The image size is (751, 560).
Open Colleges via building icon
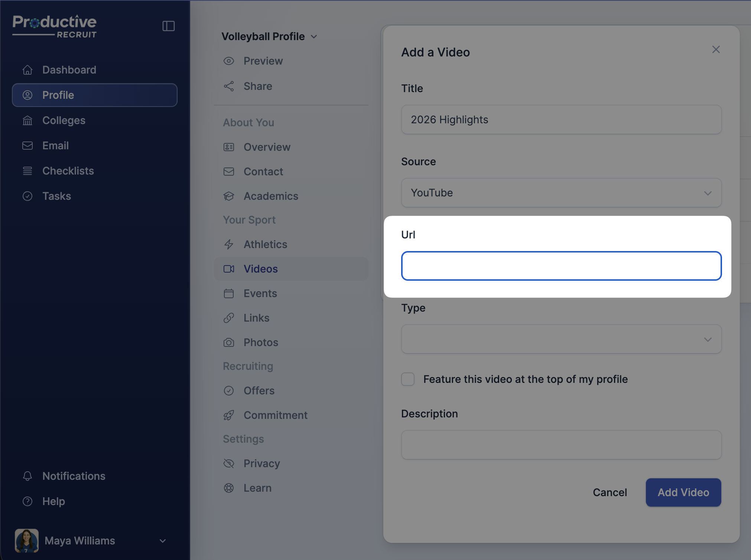point(27,120)
